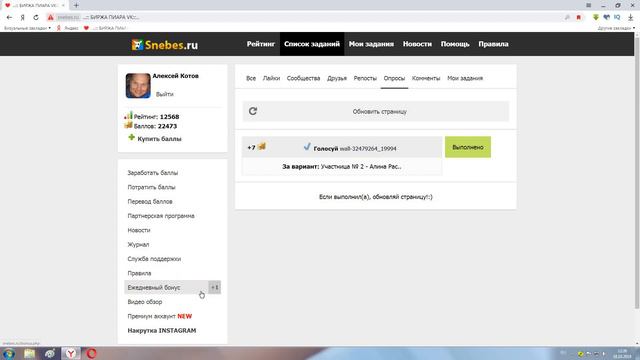Image resolution: width=640 pixels, height=360 pixels.
Task: Switch to the Репосты tab
Action: 365,78
